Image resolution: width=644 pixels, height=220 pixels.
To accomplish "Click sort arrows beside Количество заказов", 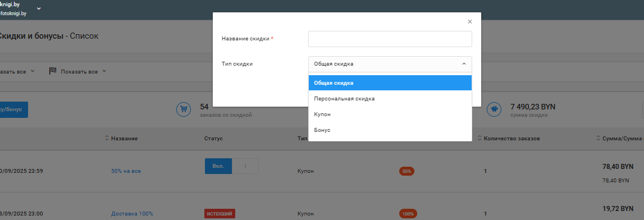I will coord(480,138).
